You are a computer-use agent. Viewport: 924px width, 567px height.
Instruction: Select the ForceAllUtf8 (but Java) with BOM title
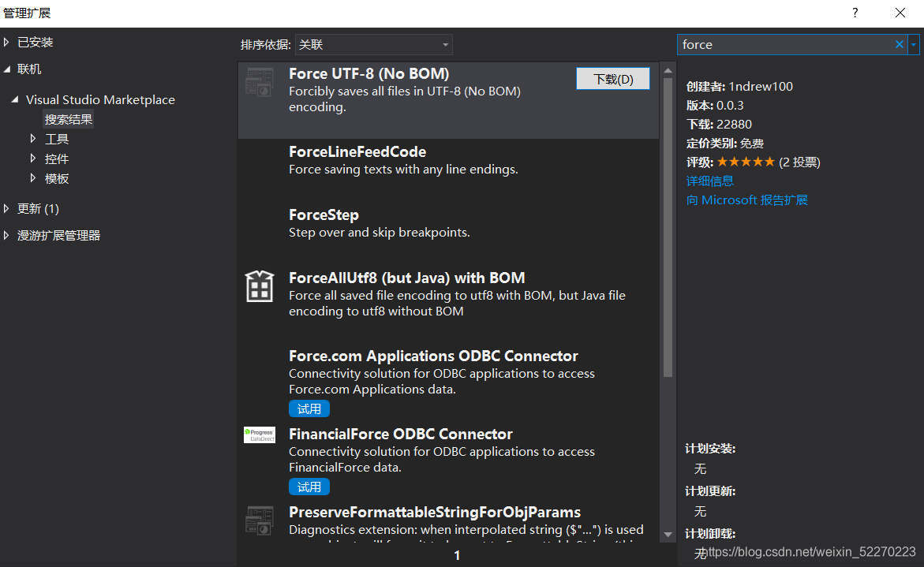coord(406,278)
